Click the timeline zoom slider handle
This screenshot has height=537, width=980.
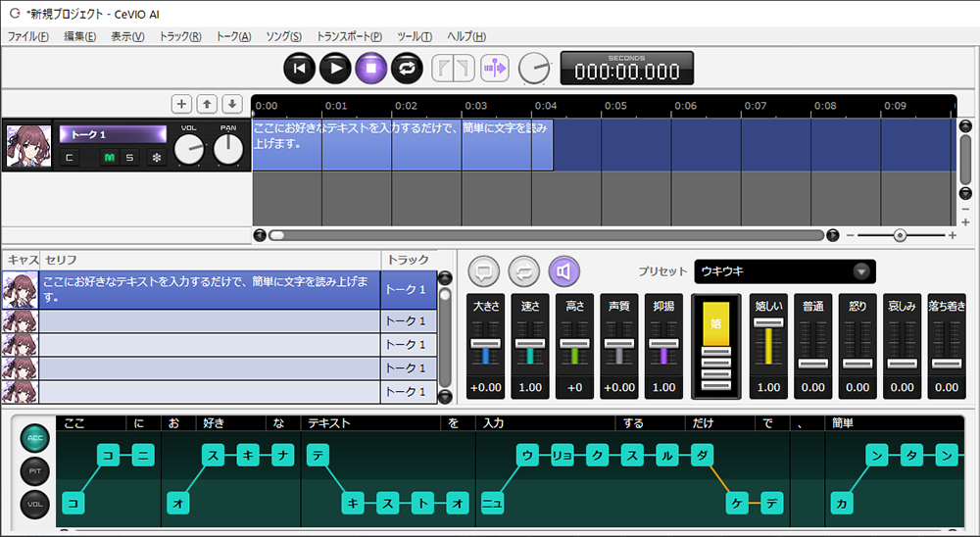point(900,236)
